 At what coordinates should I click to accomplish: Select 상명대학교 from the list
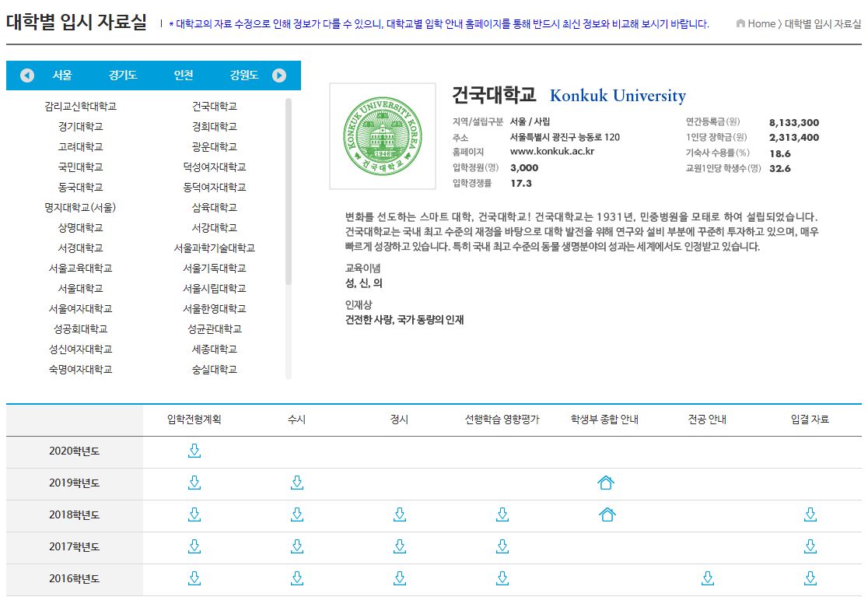(81, 228)
